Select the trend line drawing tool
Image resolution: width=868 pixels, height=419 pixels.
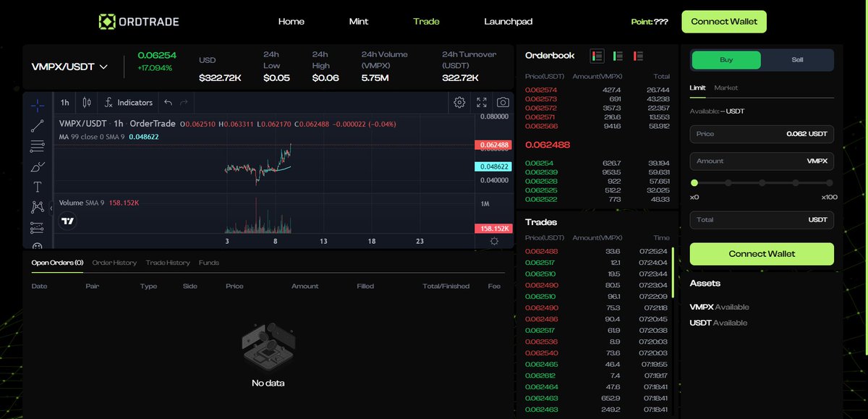coord(38,126)
